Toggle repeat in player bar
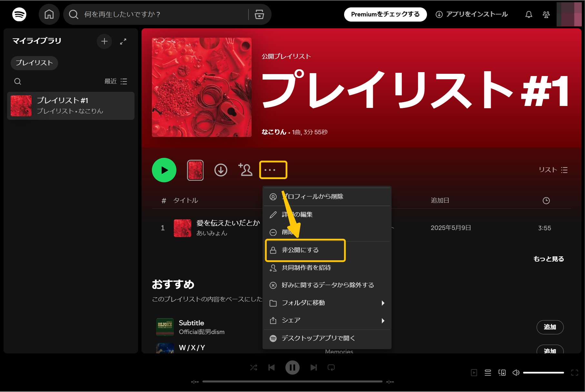 331,368
